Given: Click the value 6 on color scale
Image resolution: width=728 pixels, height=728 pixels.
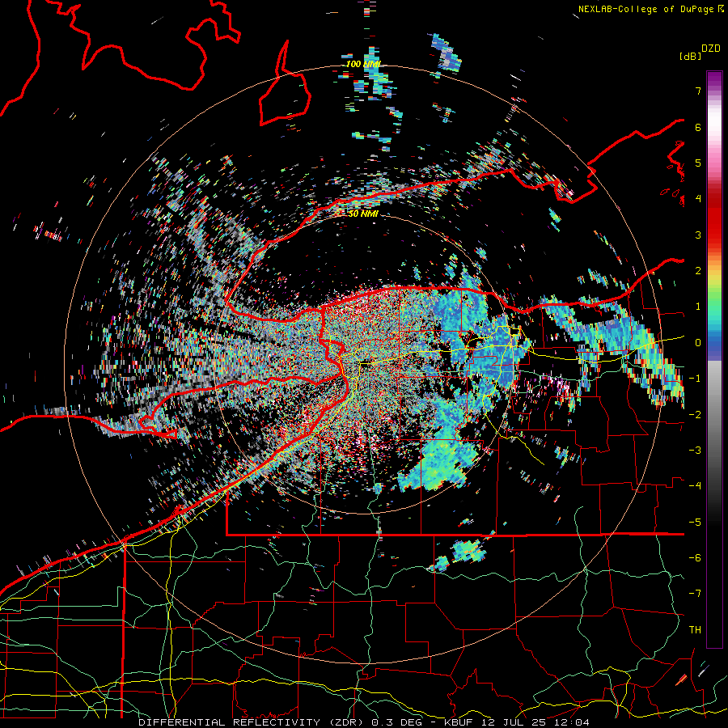Looking at the screenshot, I should (698, 127).
